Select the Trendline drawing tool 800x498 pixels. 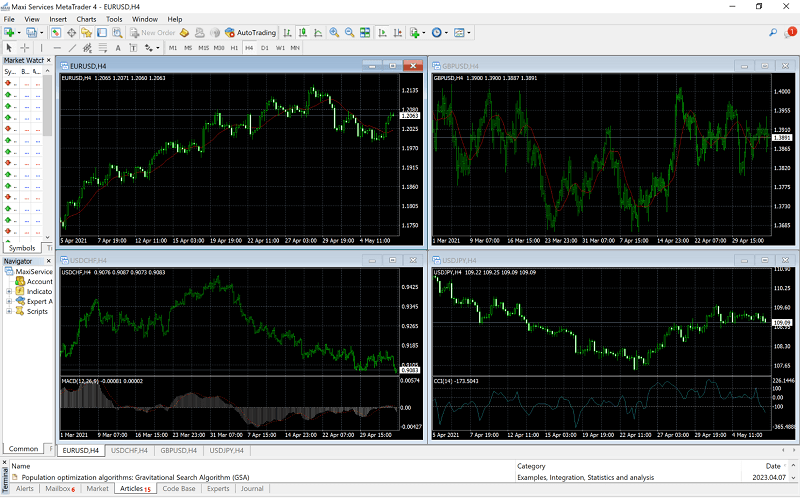(72, 48)
